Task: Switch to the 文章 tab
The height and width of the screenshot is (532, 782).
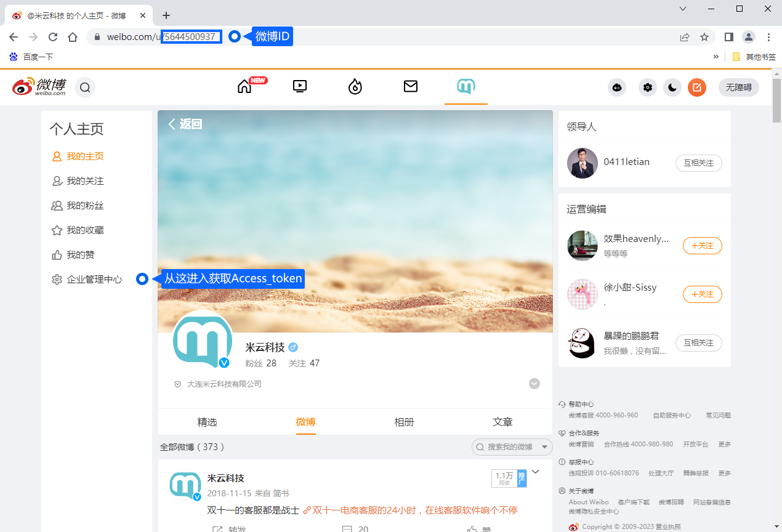Action: [503, 422]
